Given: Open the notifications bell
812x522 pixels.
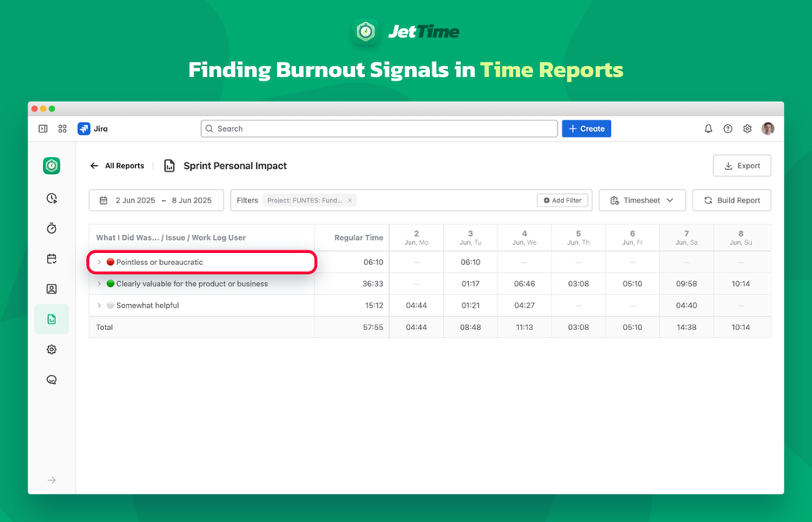Looking at the screenshot, I should coord(708,128).
